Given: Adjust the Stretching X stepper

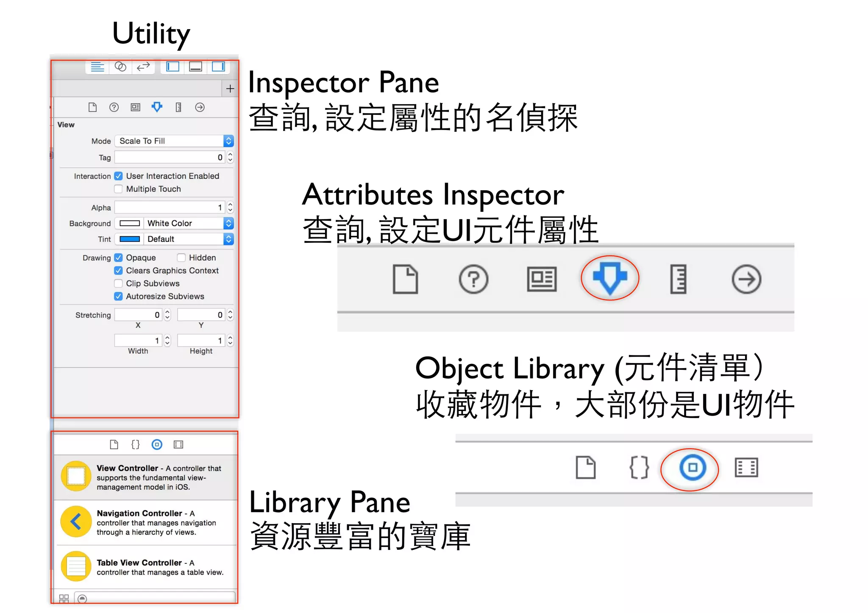Looking at the screenshot, I should tap(167, 315).
